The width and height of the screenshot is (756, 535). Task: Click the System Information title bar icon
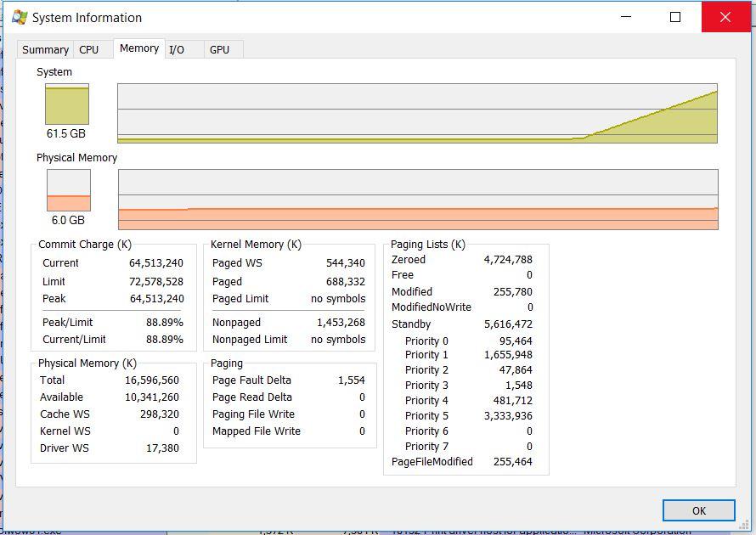pos(19,17)
